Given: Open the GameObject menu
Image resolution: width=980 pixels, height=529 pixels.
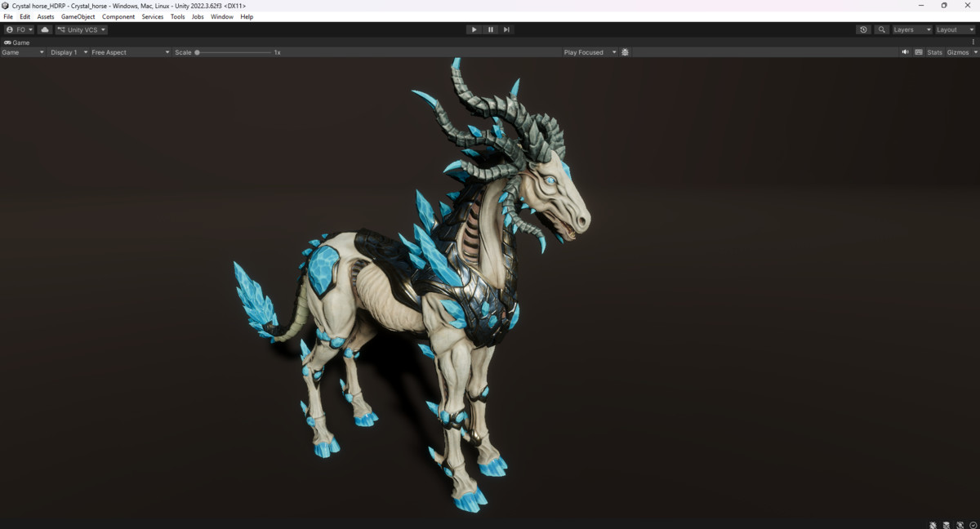Looking at the screenshot, I should 78,16.
